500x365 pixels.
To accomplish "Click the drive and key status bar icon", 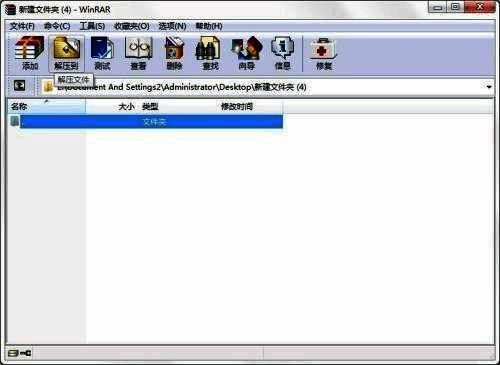I will pyautogui.click(x=19, y=353).
